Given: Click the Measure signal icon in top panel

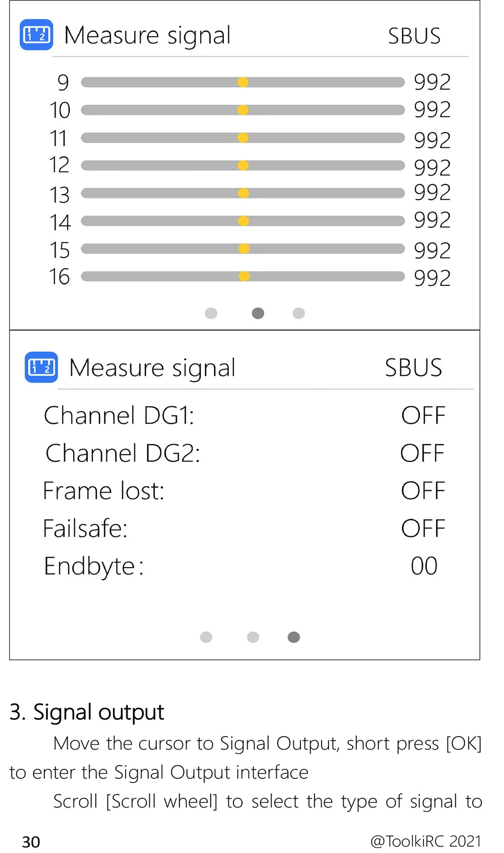Looking at the screenshot, I should [x=36, y=35].
